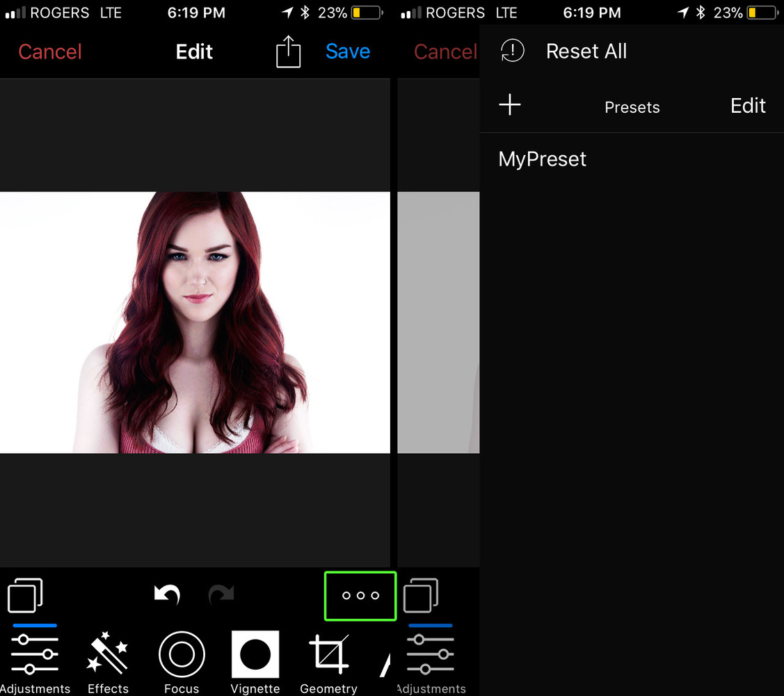The height and width of the screenshot is (696, 784).
Task: Click the blue Save button
Action: click(x=348, y=52)
